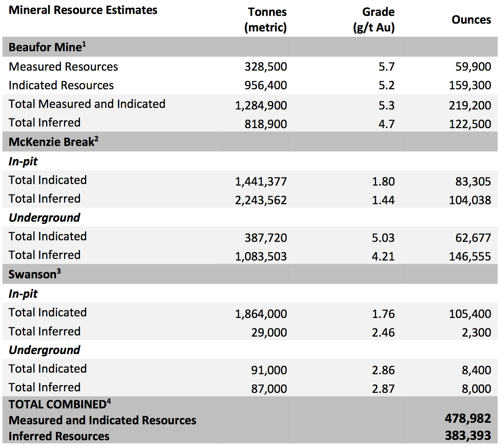Click the Total Measured and Indicated label
This screenshot has height=448, width=502.
point(87,104)
